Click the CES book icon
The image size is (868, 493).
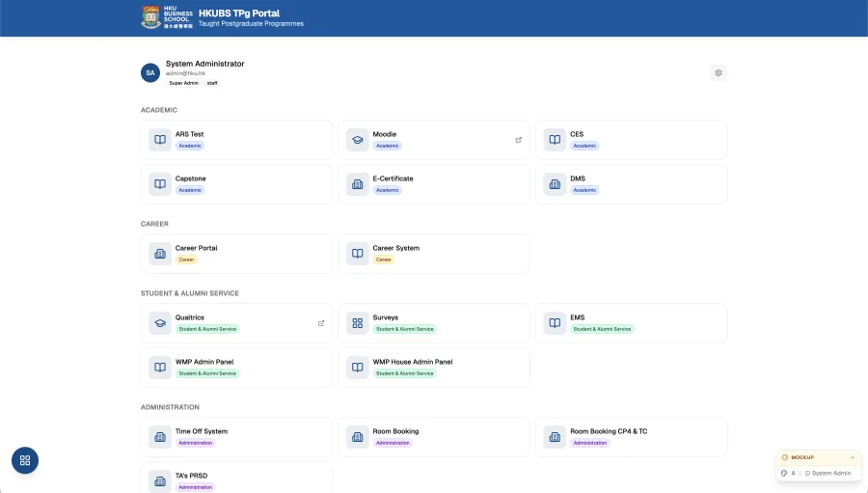pos(555,140)
